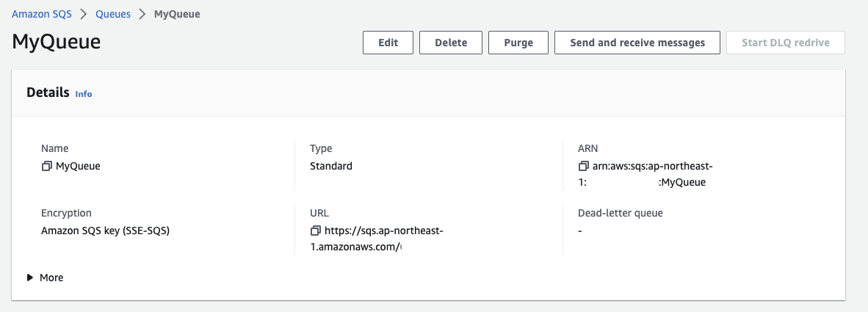Open the Info link beside Details
Image resolution: width=868 pixels, height=312 pixels.
coord(84,94)
